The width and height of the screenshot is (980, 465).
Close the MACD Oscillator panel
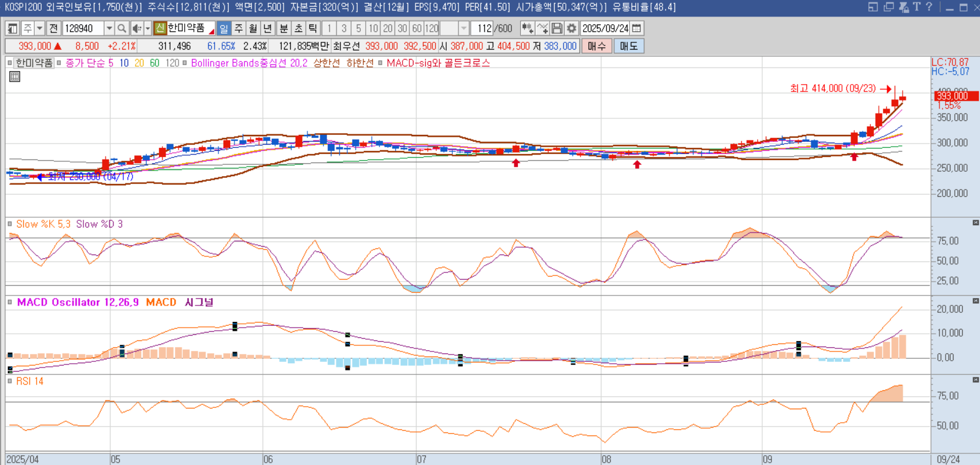[976, 301]
